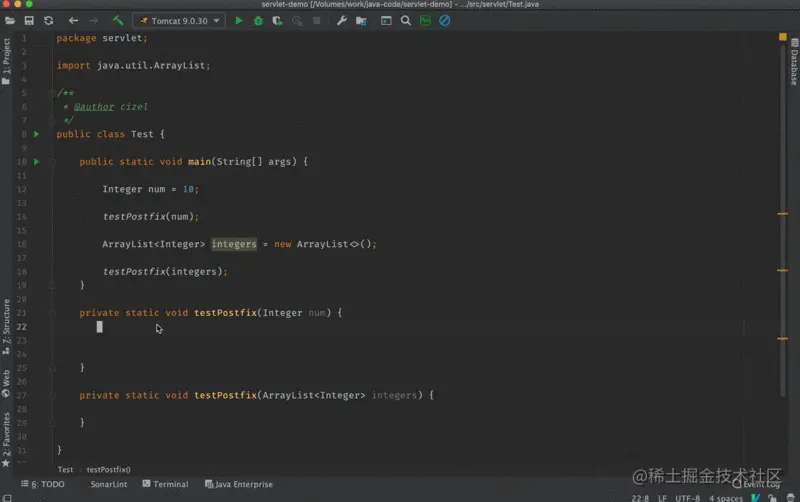Run the Tomcat configuration with play icon
800x502 pixels.
[238, 21]
